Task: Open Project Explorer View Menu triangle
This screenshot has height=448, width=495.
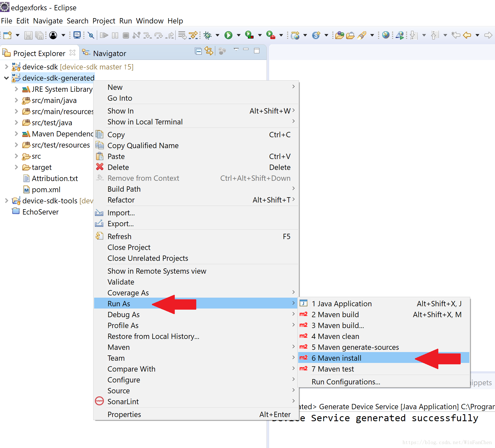Action: coord(236,49)
